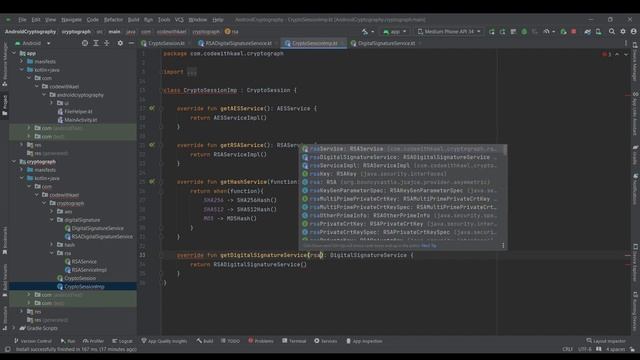Open the TODO tool window
Viewport: 640px width, 360px height.
230,341
